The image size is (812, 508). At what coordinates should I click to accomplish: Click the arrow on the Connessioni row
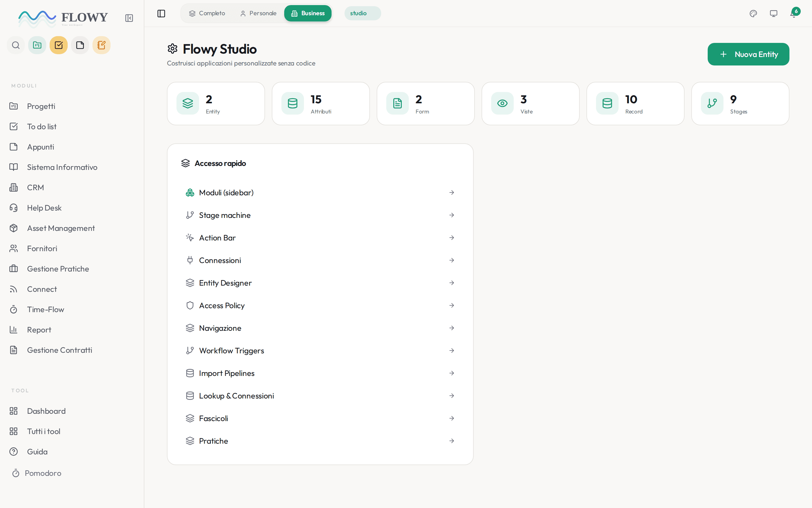click(452, 260)
